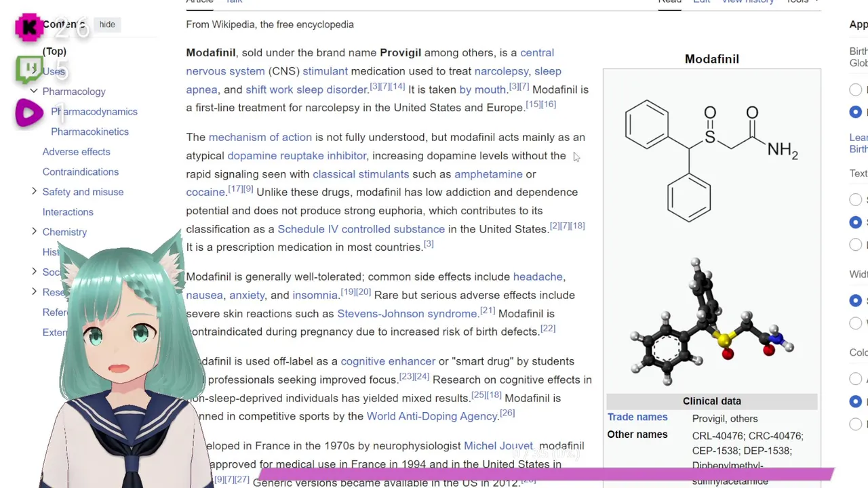Expand the Safety and misuse chevron

(34, 192)
